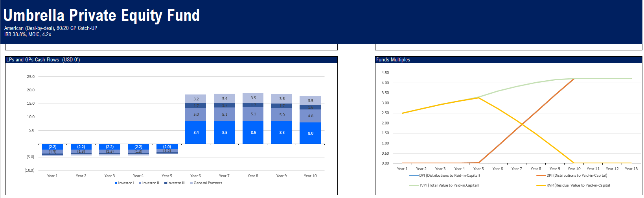Click the Year 9 Investor I bar 8.3
The width and height of the screenshot is (644, 198).
282,132
